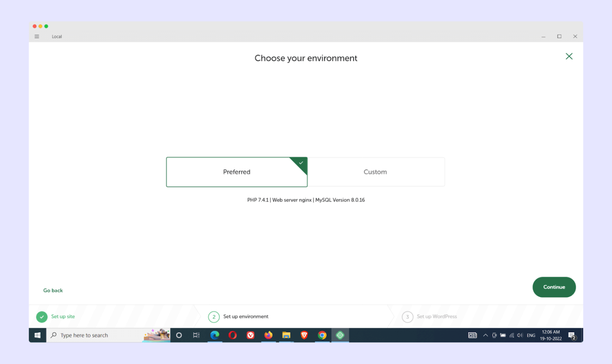
Task: Launch Vivaldi browser from the taskbar
Action: pos(251,335)
